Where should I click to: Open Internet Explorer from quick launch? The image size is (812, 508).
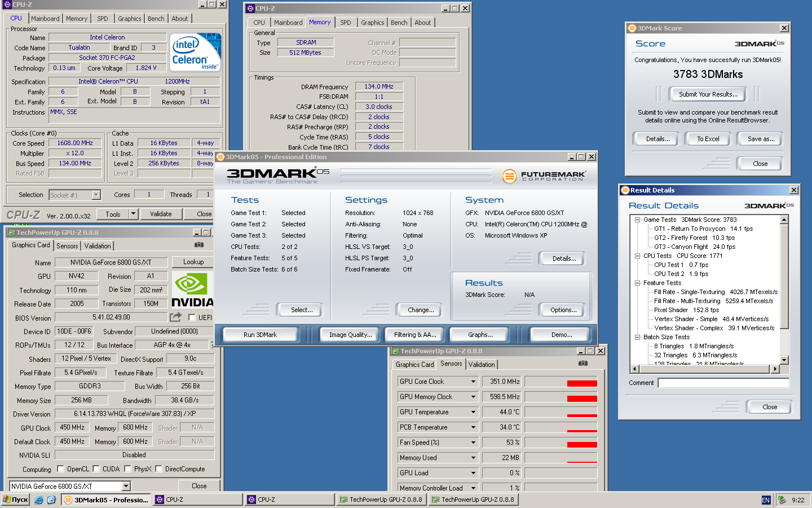(x=39, y=500)
